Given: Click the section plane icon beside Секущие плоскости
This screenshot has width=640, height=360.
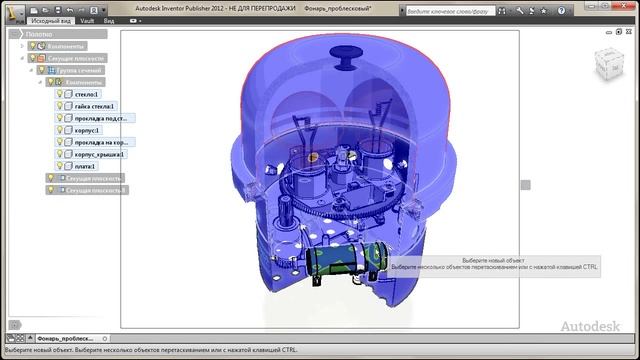Looking at the screenshot, I should pyautogui.click(x=41, y=58).
